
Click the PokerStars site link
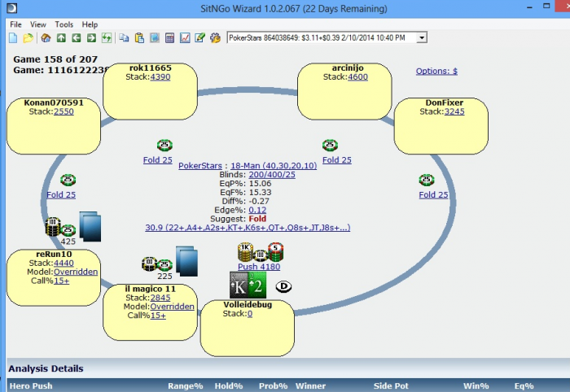point(200,166)
